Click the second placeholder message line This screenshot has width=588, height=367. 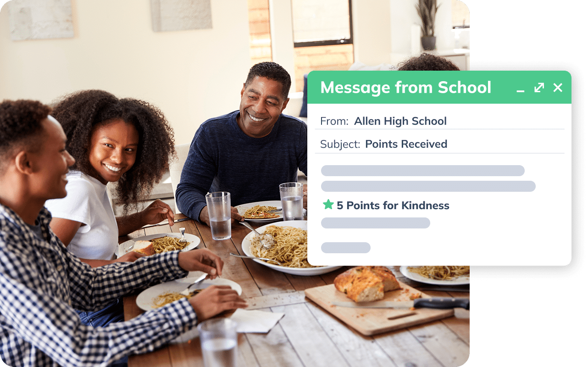point(428,186)
